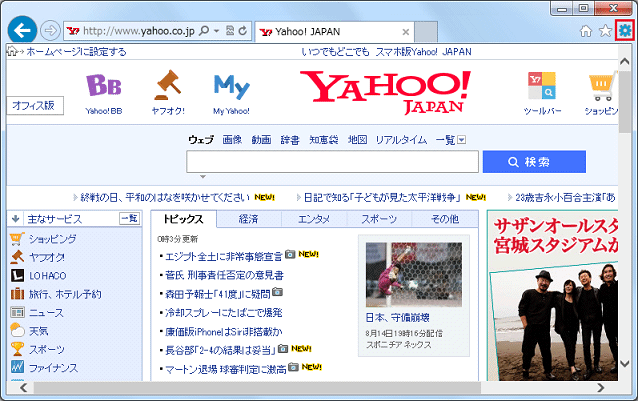Screen dimensions: 638x401
Task: Click the ヤフオク! hammer icon in sidebar
Action: click(17, 257)
